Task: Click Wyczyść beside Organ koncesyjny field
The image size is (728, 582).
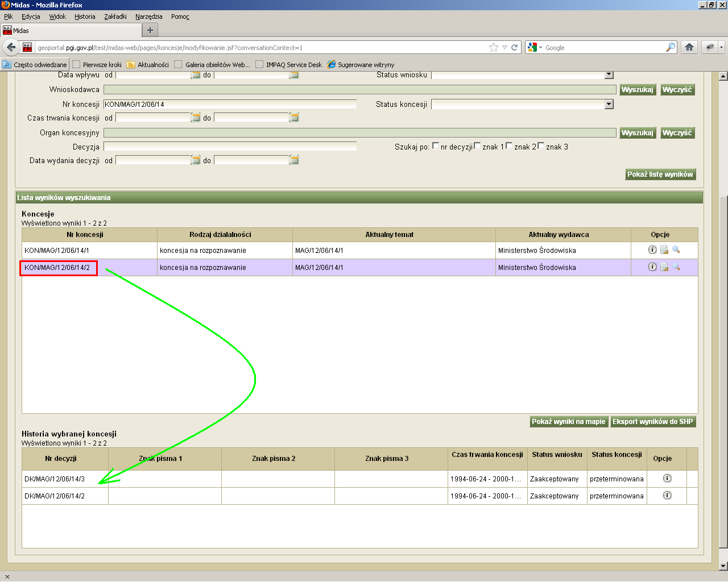Action: [677, 133]
